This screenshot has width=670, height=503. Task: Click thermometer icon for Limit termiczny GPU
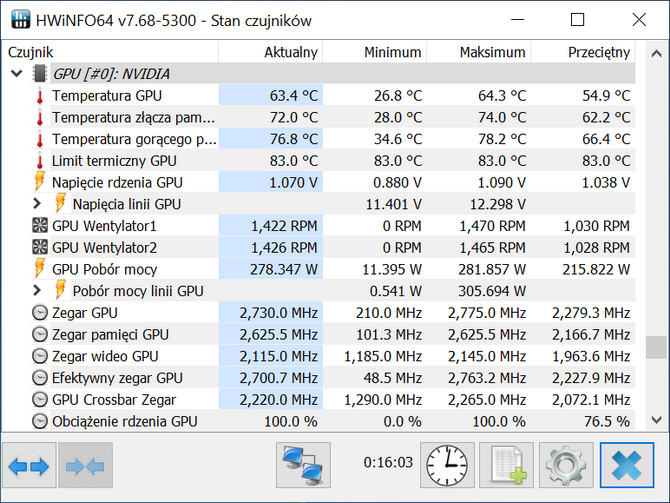[40, 161]
